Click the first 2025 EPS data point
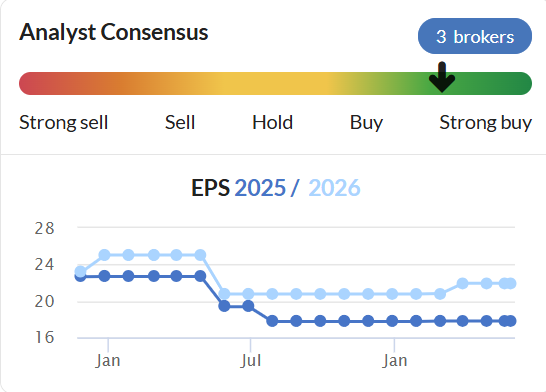Viewport: 546px width, 392px height. [80, 277]
